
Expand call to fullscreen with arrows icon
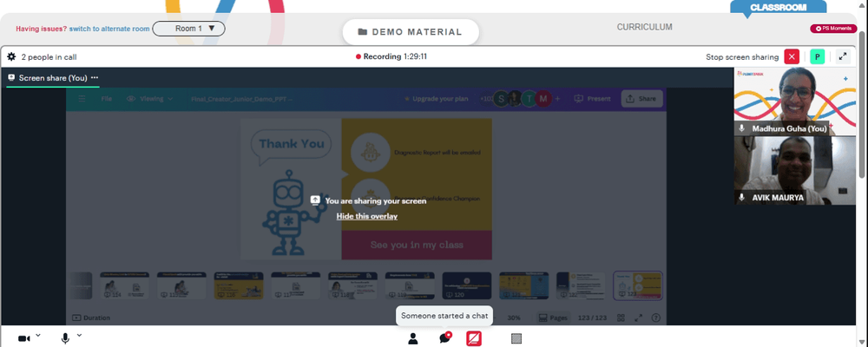(843, 56)
